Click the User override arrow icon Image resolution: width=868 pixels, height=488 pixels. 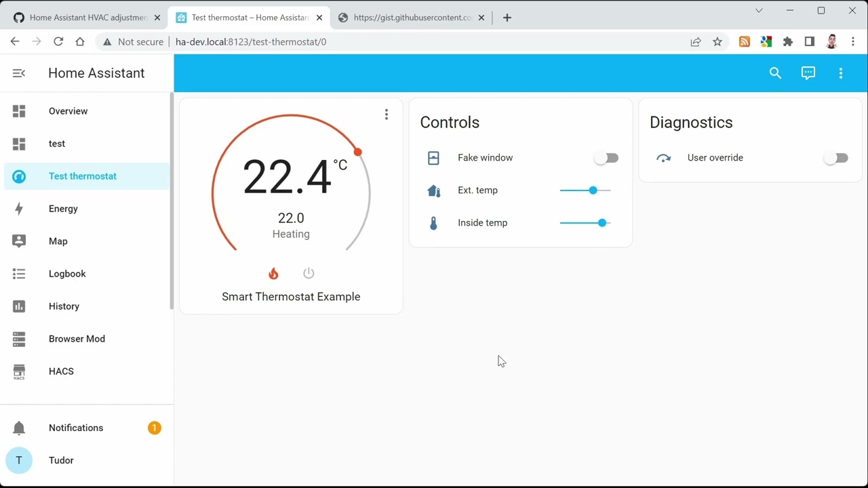(663, 158)
